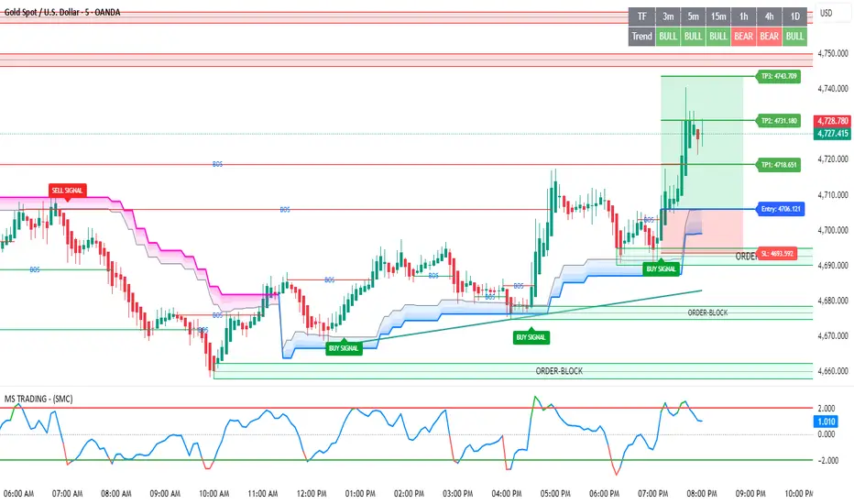Click the 08:00 AM time axis label
Viewport: 854px width, 504px height.
(x=116, y=494)
